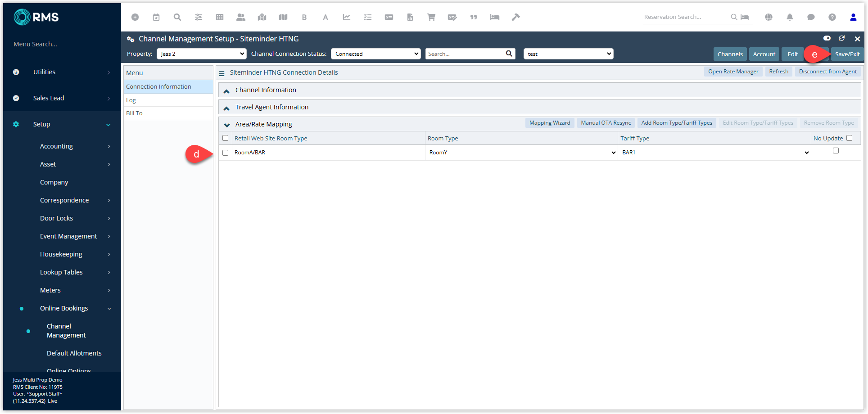Open the help question mark icon
The image size is (868, 414).
pyautogui.click(x=832, y=17)
